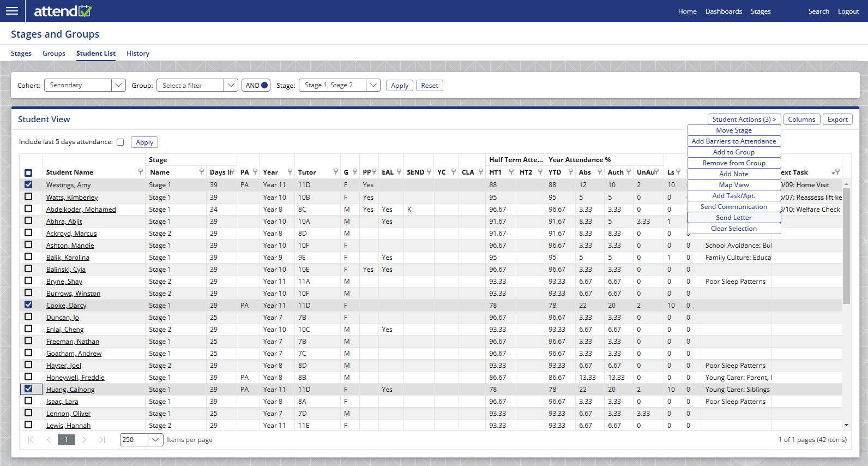Open the YTD column filter
The width and height of the screenshot is (868, 466).
pyautogui.click(x=570, y=172)
